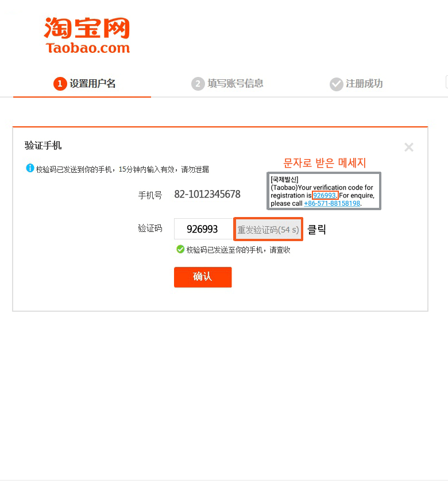Image resolution: width=448 pixels, height=484 pixels.
Task: Click the SMS message preview box
Action: coord(324,191)
